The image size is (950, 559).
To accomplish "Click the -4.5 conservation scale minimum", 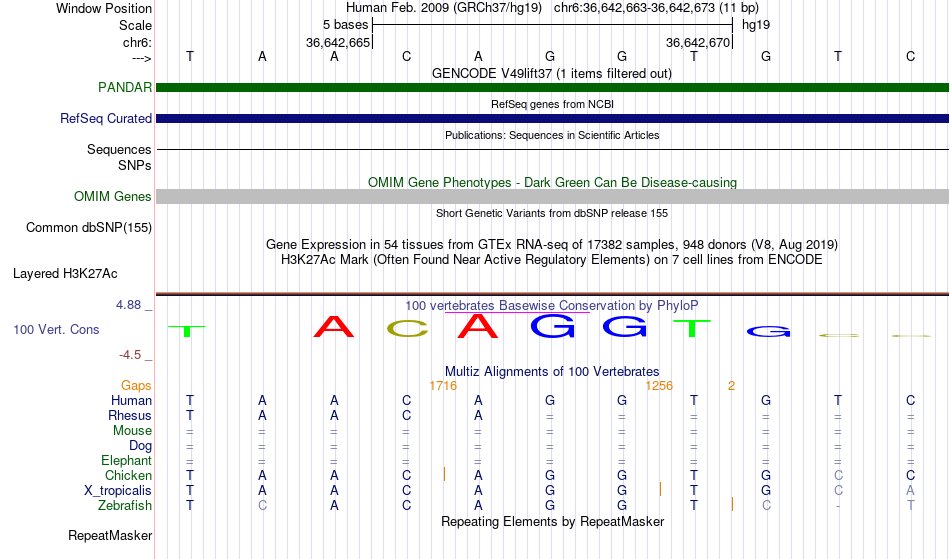I will click(130, 355).
